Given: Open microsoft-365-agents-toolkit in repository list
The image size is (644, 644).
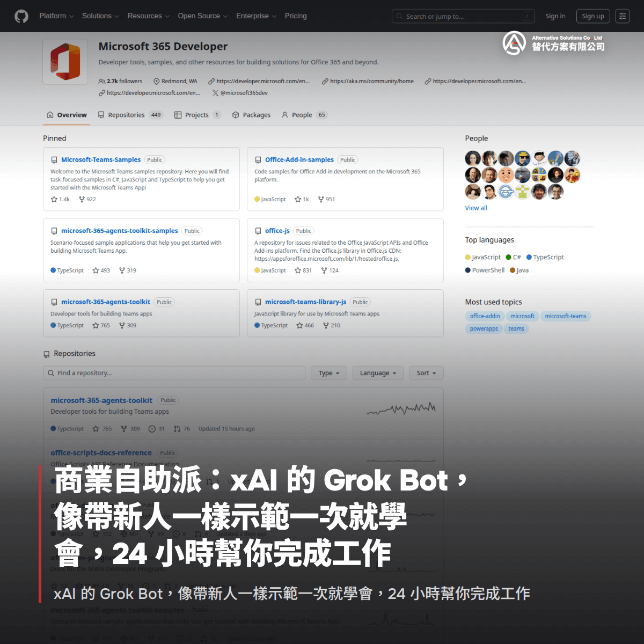Looking at the screenshot, I should point(101,400).
